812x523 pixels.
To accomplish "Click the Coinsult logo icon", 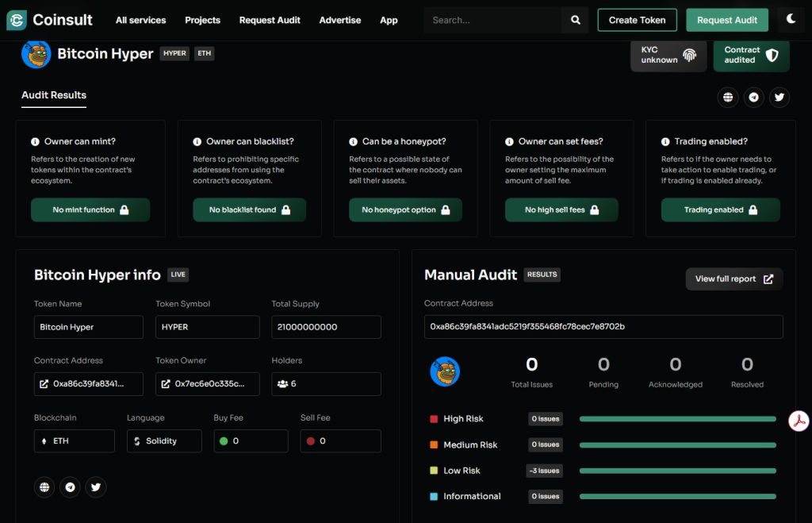I will click(x=17, y=20).
